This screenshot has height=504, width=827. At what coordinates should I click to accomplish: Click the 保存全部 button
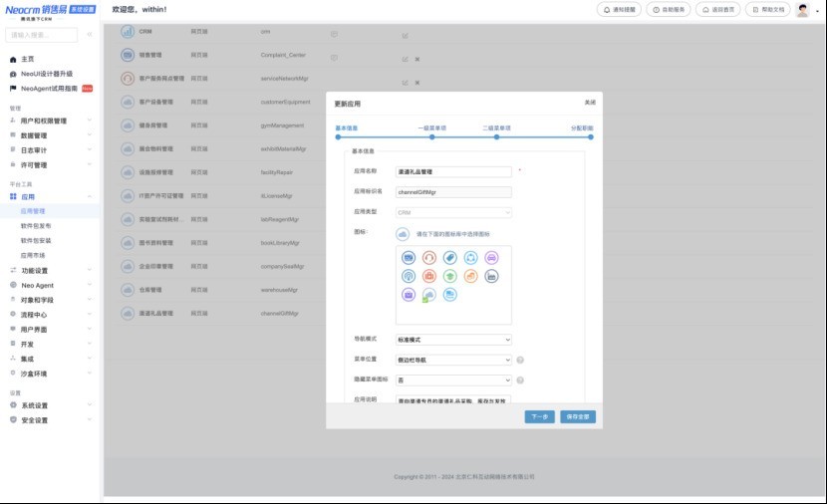point(578,417)
